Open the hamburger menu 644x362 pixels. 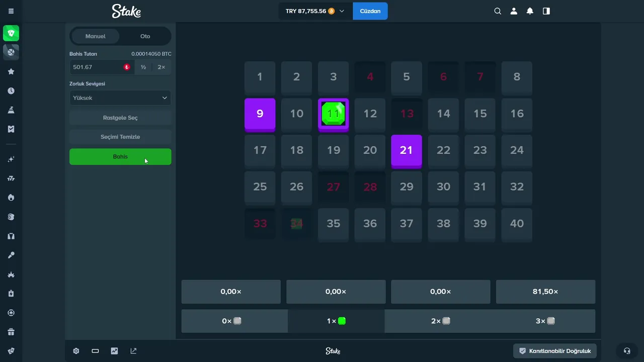click(11, 11)
